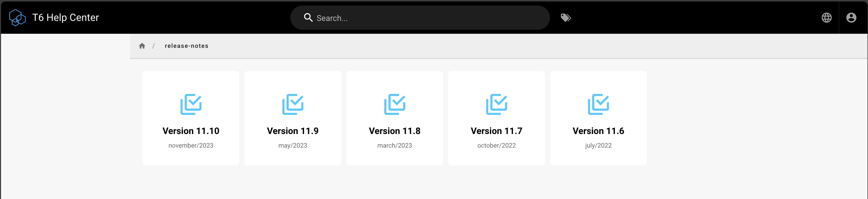Click the july/2022 date text

(x=598, y=145)
